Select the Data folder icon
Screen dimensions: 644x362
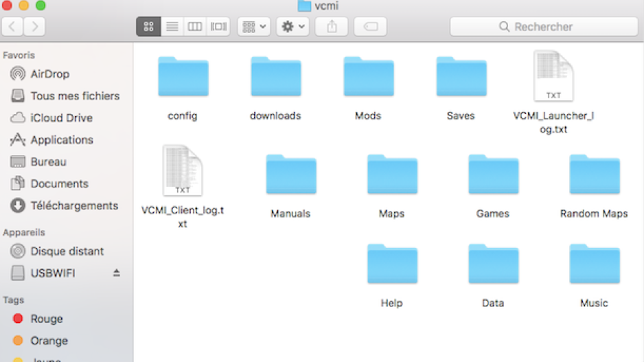(493, 264)
